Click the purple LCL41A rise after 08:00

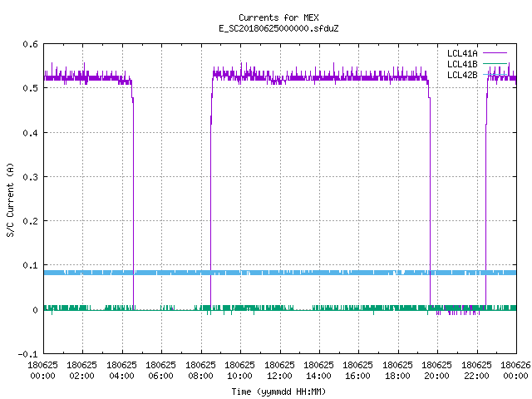click(x=210, y=204)
